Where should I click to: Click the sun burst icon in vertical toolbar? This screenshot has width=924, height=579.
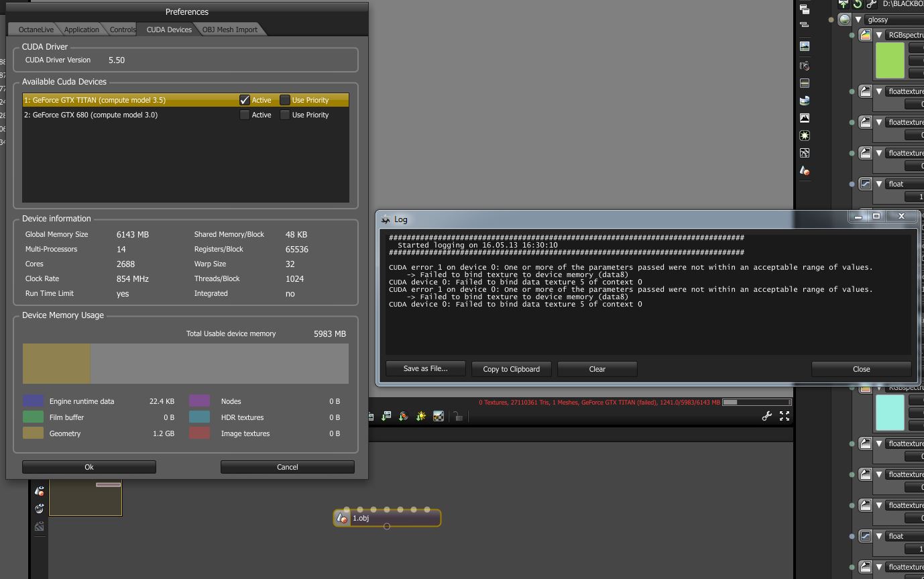coord(805,136)
